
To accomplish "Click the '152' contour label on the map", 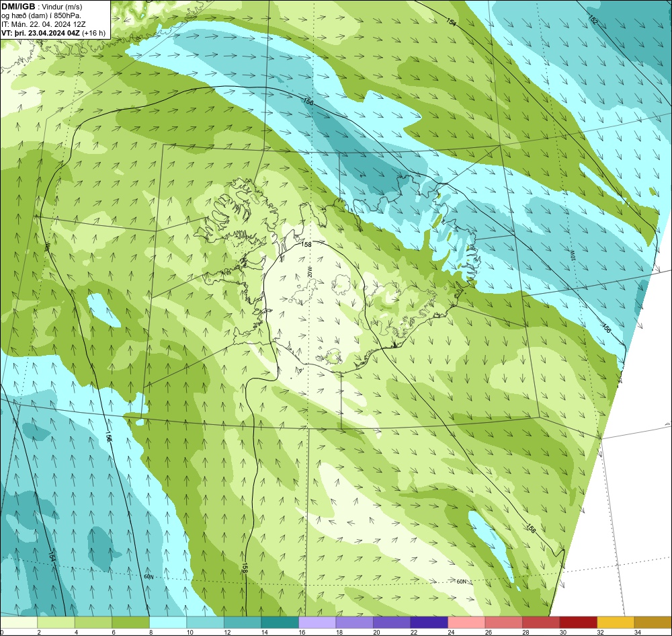I will pos(593,19).
